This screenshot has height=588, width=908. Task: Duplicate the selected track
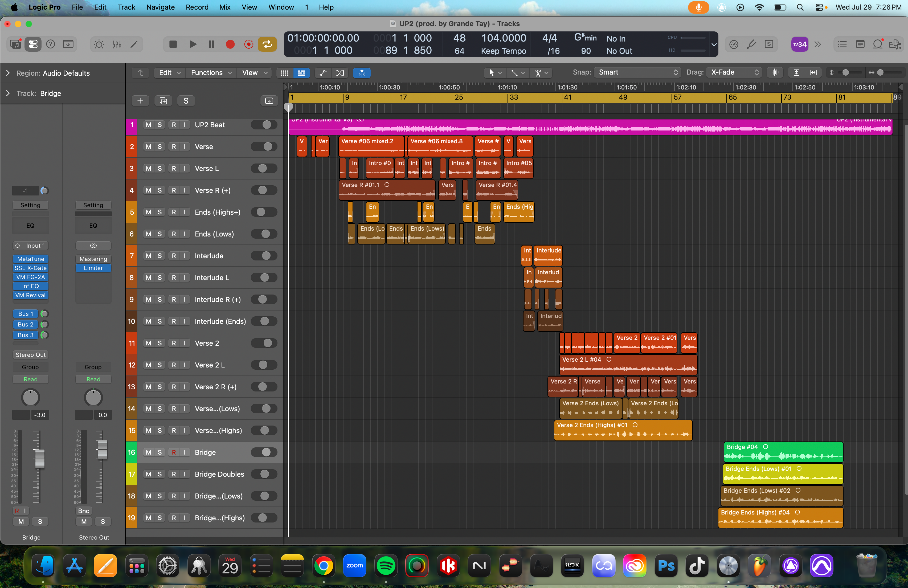[x=163, y=101]
